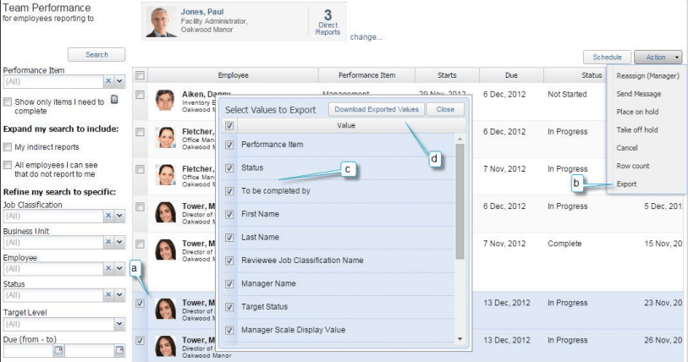Viewport: 688px width, 362px height.
Task: Open the Performance Item filter dropdown
Action: (119, 81)
